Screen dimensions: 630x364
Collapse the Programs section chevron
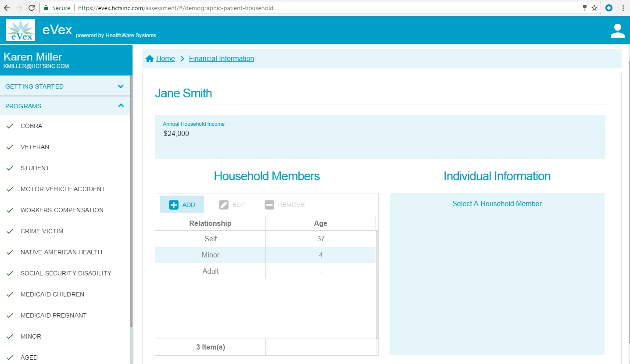click(x=121, y=106)
